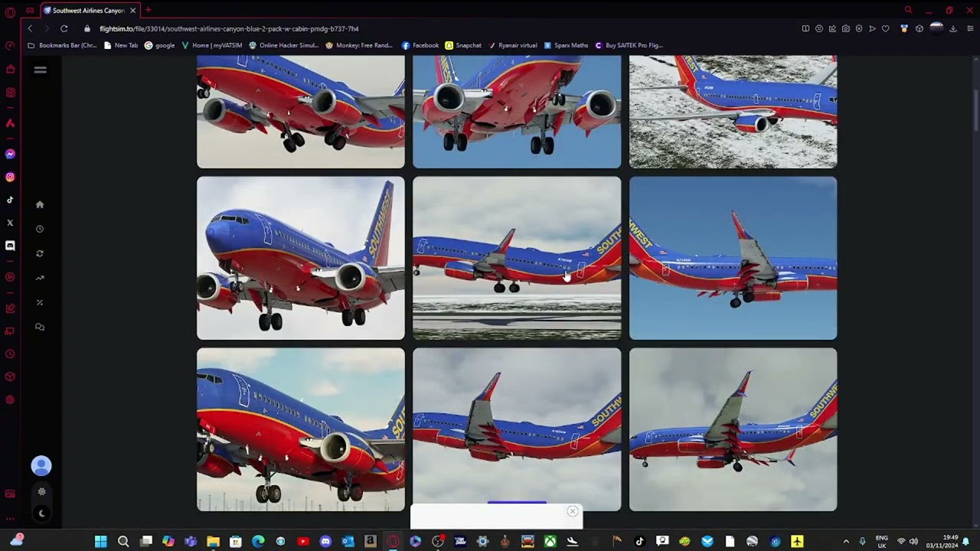
Task: Go to flightsim.to home icon
Action: tap(40, 204)
